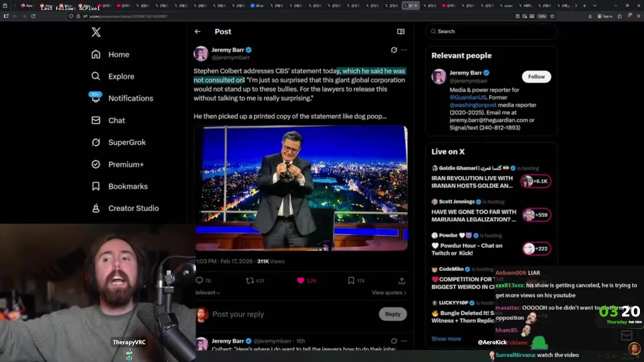The image size is (644, 362).
Task: Select Creator Studio menu label
Action: click(133, 208)
